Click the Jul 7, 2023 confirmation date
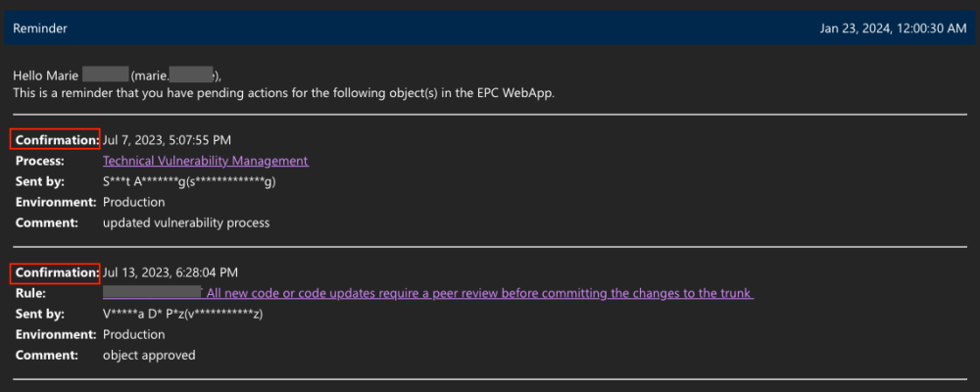The image size is (980, 392). (x=167, y=140)
